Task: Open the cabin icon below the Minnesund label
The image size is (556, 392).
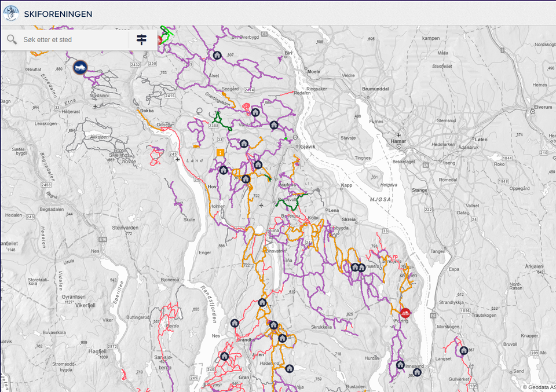Action: pos(417,372)
